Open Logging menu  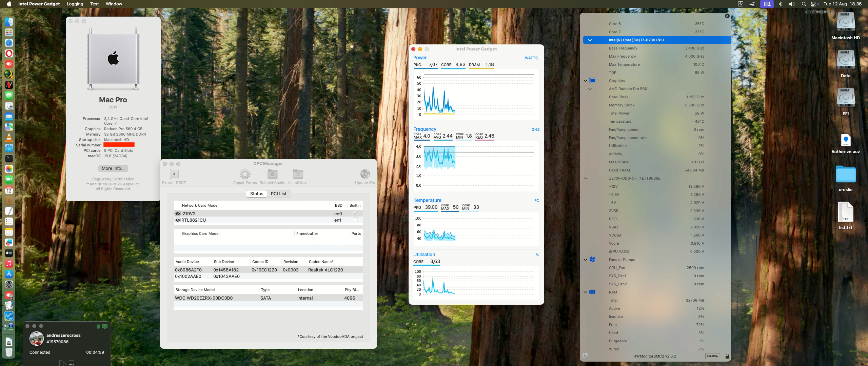click(x=75, y=4)
